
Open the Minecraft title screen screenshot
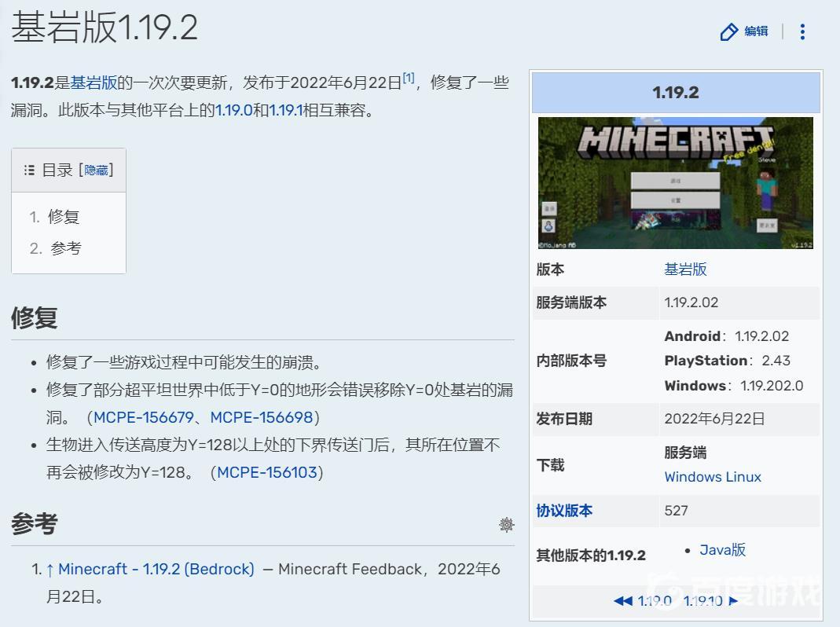(675, 183)
